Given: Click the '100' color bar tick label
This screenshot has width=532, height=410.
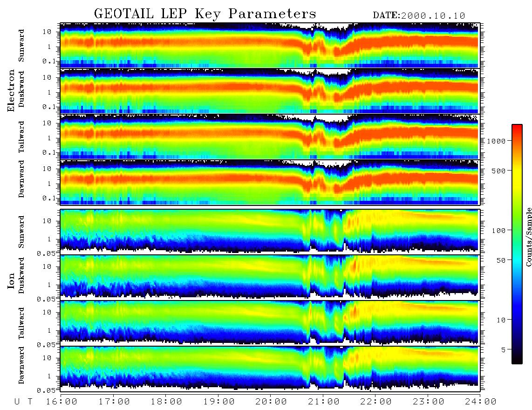Looking at the screenshot, I should [x=499, y=231].
